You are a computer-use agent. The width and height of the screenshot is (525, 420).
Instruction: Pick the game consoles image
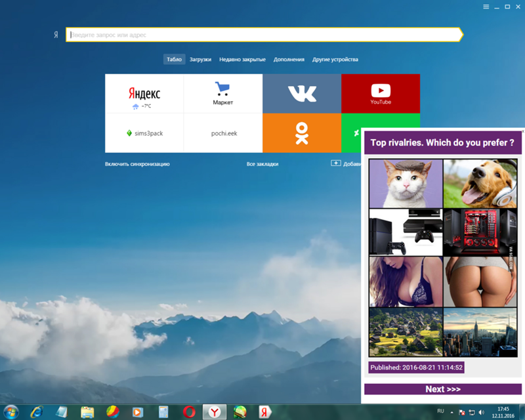406,232
